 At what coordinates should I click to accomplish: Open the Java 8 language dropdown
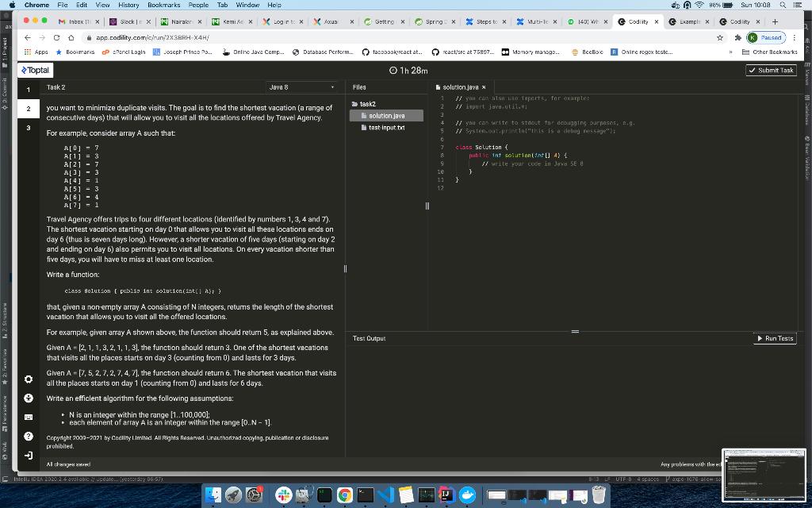coord(301,87)
